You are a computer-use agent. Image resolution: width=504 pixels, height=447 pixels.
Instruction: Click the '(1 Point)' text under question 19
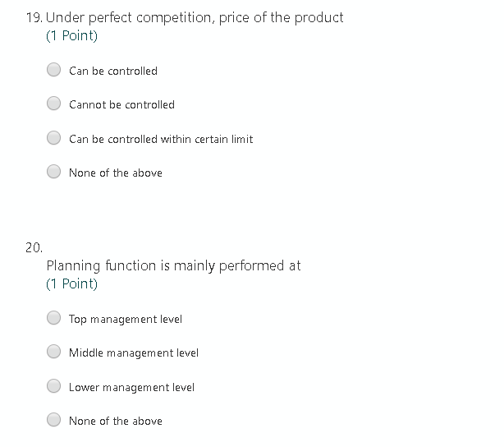click(x=71, y=35)
